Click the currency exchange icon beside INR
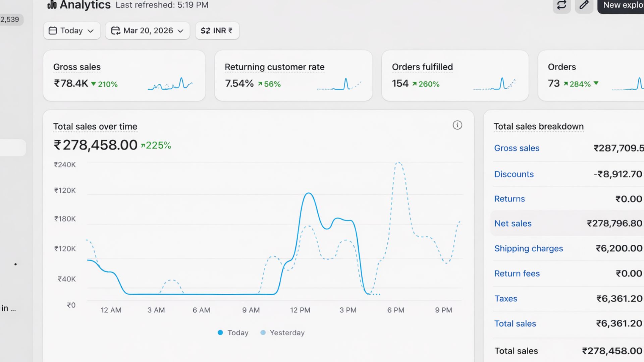The width and height of the screenshot is (644, 362). point(205,31)
